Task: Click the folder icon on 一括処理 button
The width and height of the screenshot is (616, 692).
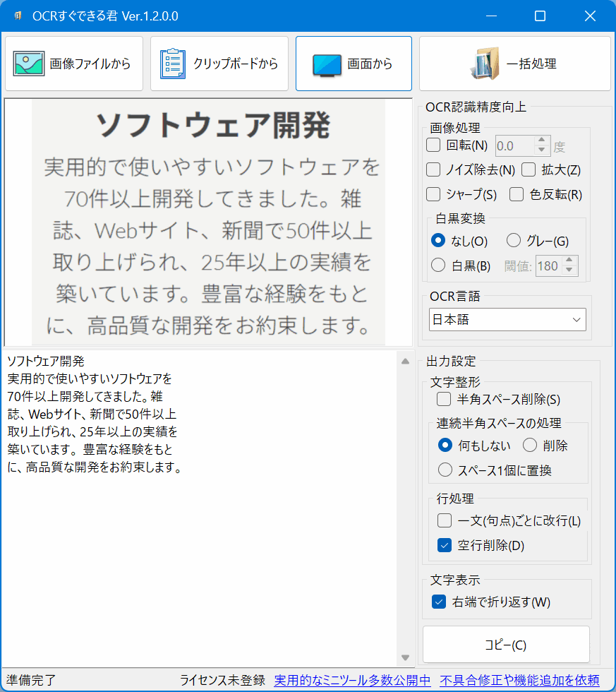Action: [485, 64]
